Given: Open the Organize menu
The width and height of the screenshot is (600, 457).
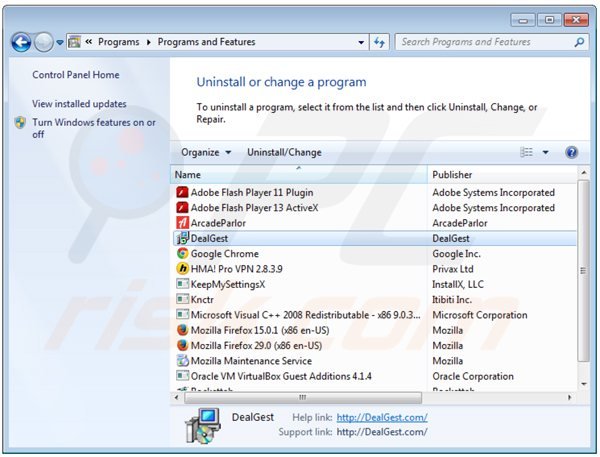Looking at the screenshot, I should pyautogui.click(x=206, y=152).
